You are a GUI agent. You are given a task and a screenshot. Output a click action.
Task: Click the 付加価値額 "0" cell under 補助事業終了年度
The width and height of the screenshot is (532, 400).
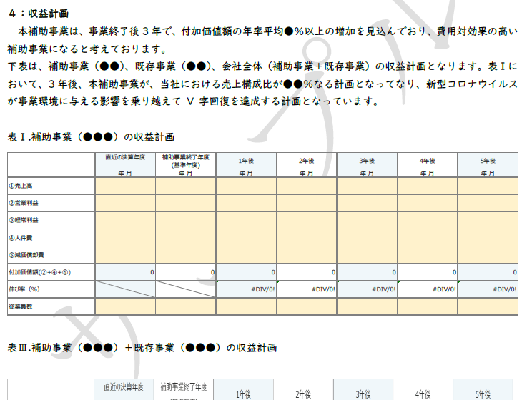click(x=186, y=272)
